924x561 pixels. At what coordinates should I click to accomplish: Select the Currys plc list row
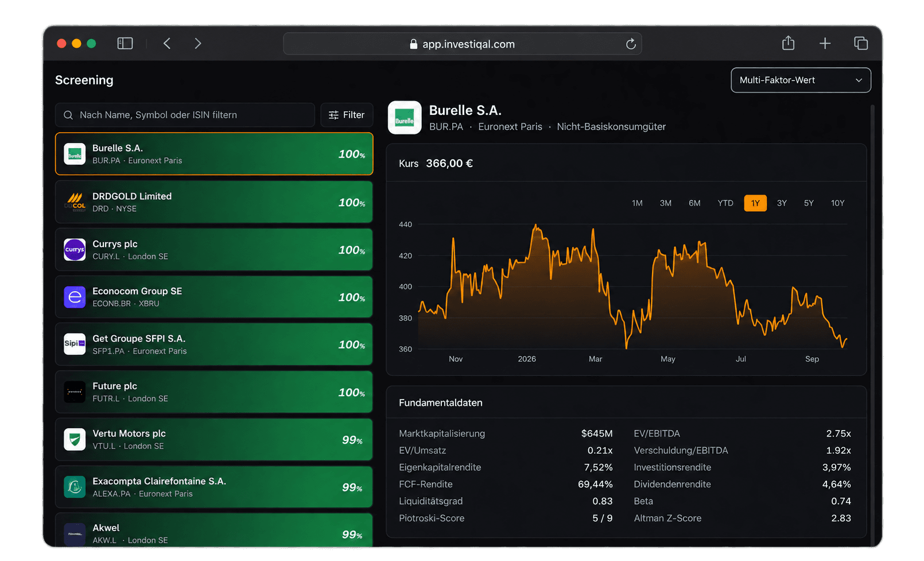point(214,250)
